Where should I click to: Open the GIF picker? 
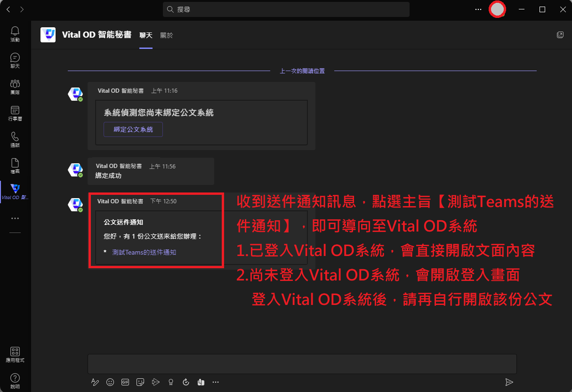pyautogui.click(x=125, y=382)
